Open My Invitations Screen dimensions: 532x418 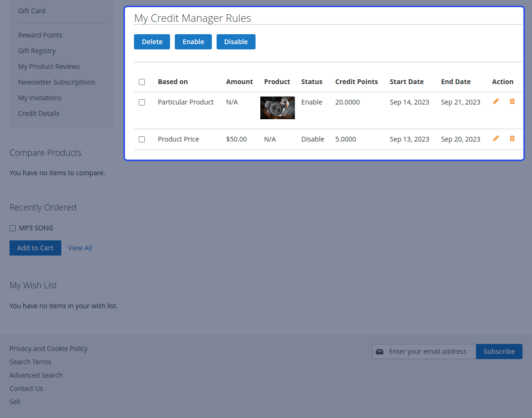click(40, 98)
